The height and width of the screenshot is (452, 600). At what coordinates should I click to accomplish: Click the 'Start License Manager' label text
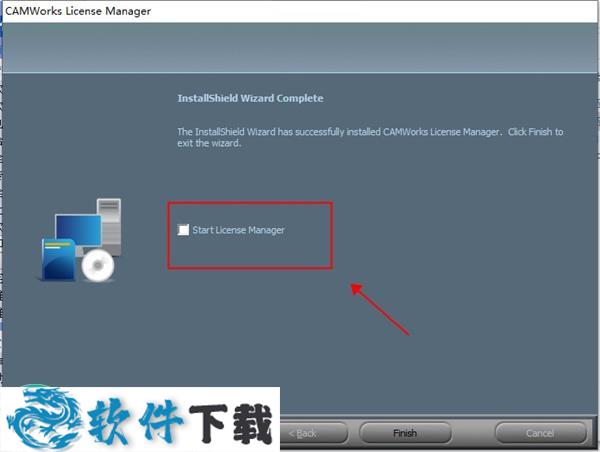pos(238,230)
